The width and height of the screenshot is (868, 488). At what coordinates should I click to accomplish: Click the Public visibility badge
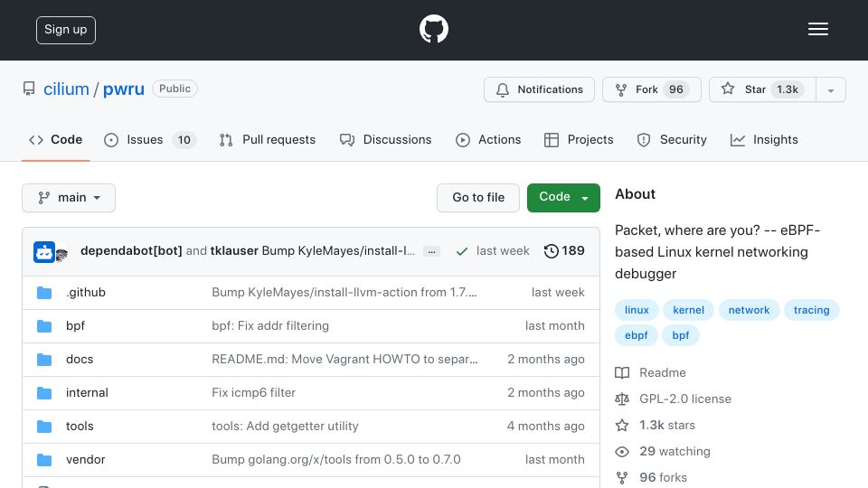point(175,89)
